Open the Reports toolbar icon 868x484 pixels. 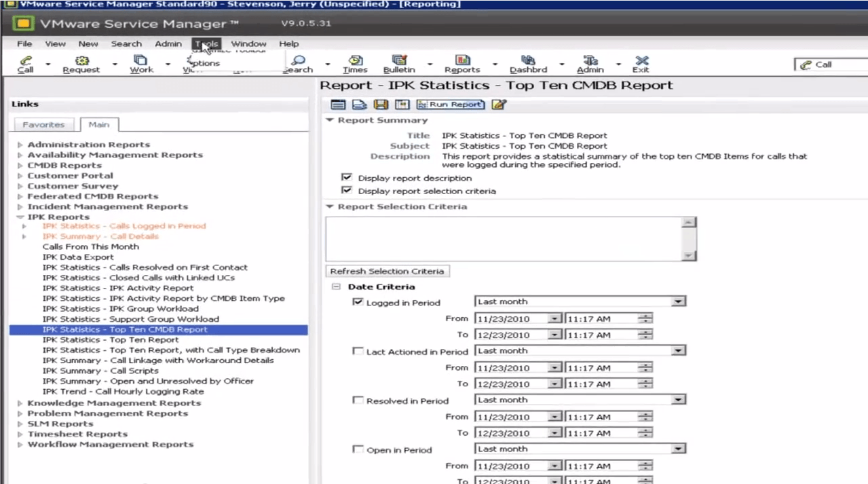click(461, 62)
